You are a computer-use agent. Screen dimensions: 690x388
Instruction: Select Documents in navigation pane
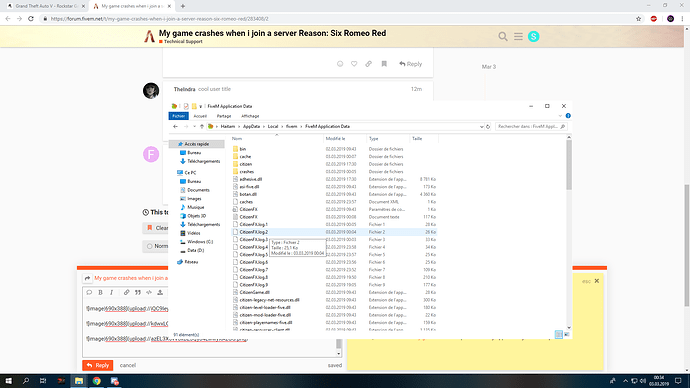[x=198, y=190]
